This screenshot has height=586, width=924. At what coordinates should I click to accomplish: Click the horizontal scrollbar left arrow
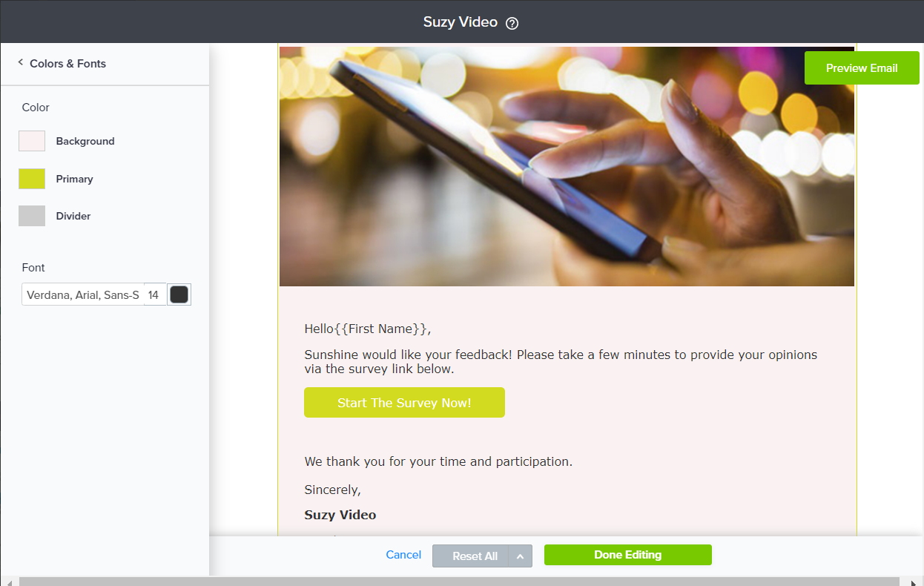coord(9,582)
